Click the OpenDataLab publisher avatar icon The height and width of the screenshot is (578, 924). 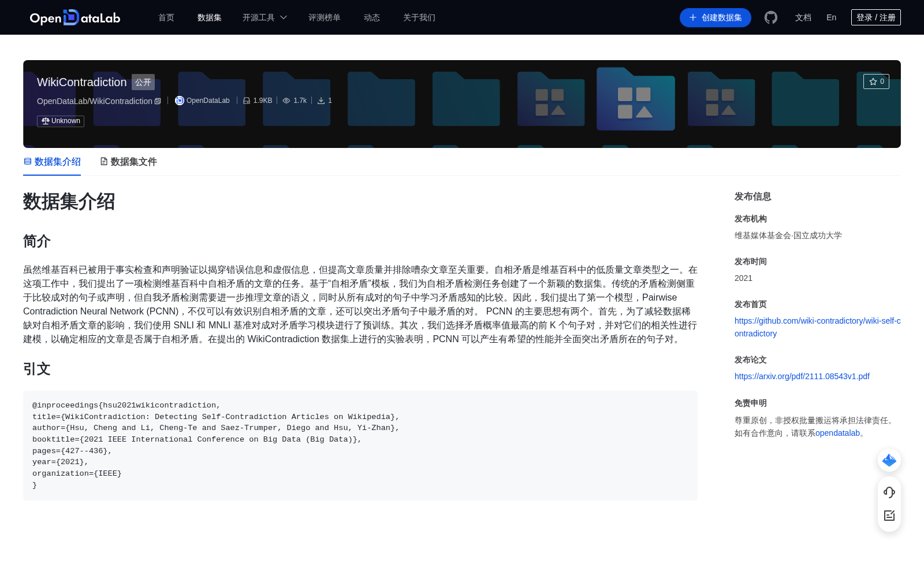pyautogui.click(x=180, y=101)
